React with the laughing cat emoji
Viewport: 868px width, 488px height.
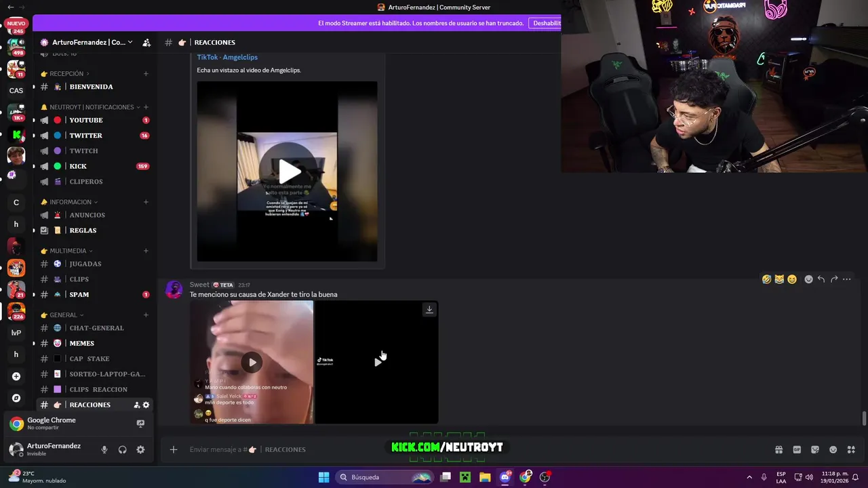[779, 279]
